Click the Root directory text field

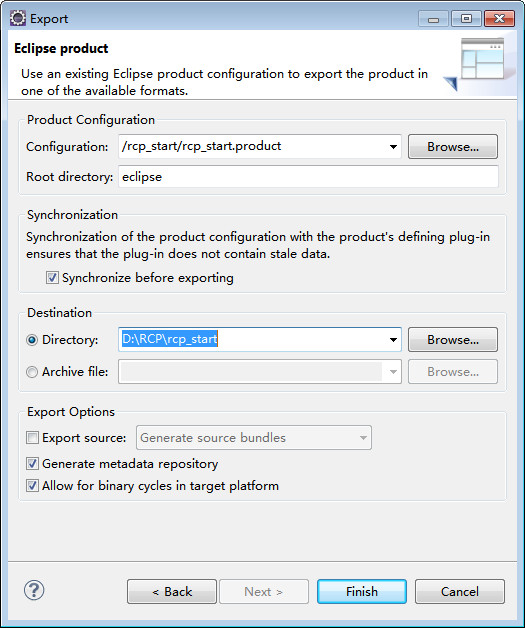coord(308,177)
